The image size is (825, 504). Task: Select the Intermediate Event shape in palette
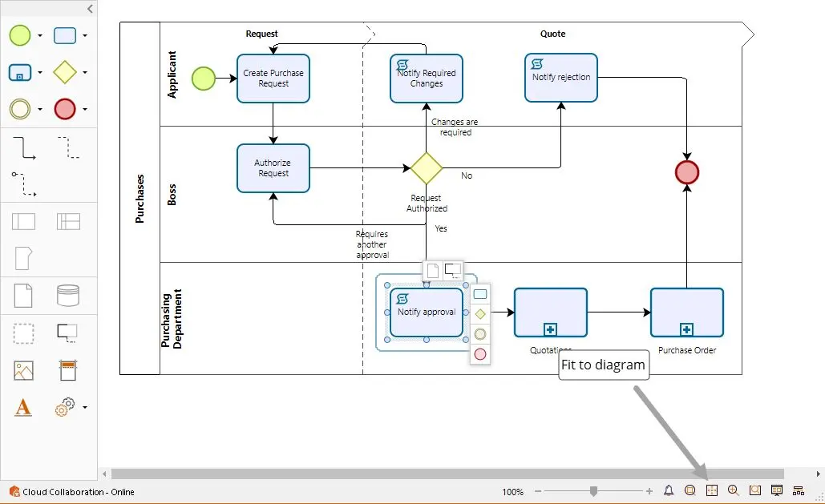(x=20, y=109)
